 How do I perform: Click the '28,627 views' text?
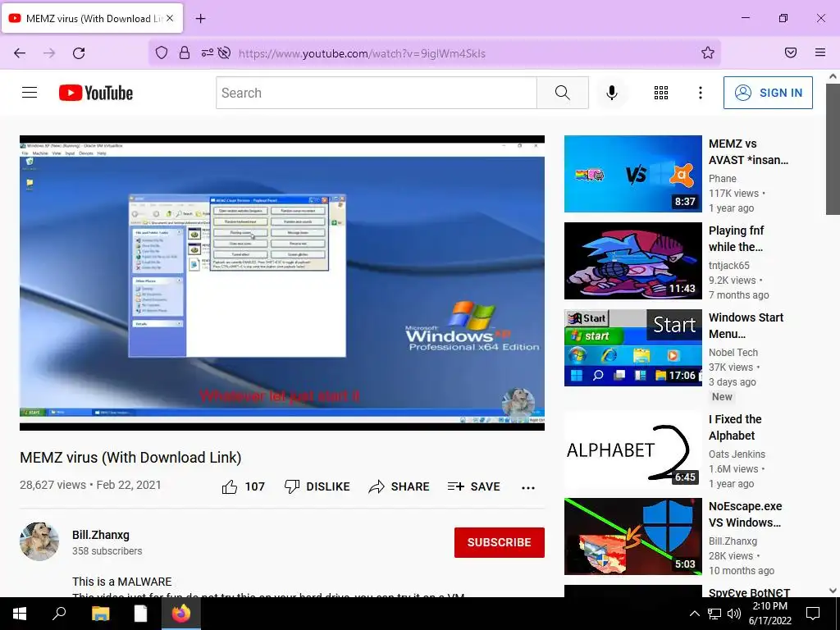click(52, 485)
